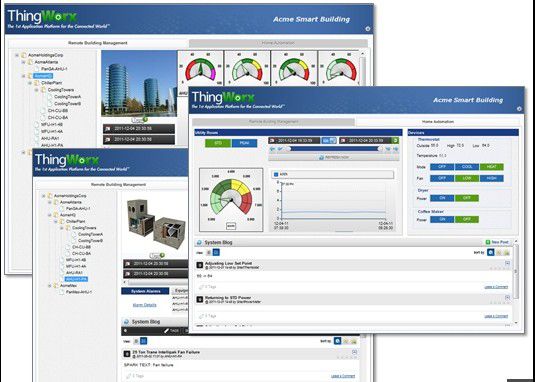Set thermostat Mode to COOL
535x382 pixels.
(x=467, y=167)
